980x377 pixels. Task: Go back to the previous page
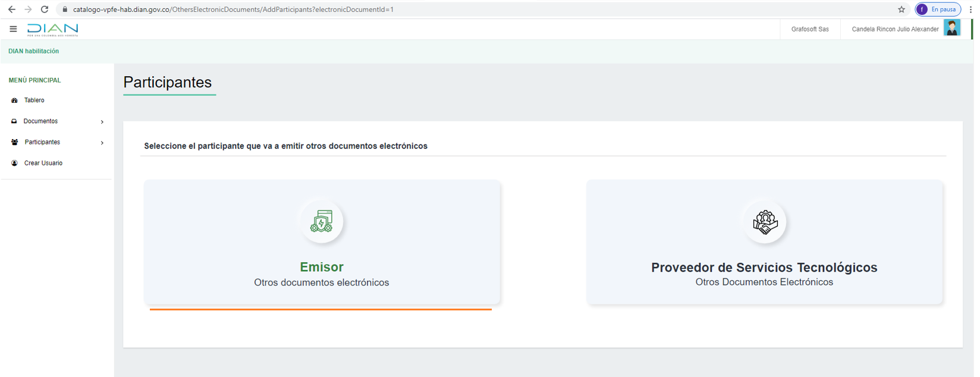point(12,10)
